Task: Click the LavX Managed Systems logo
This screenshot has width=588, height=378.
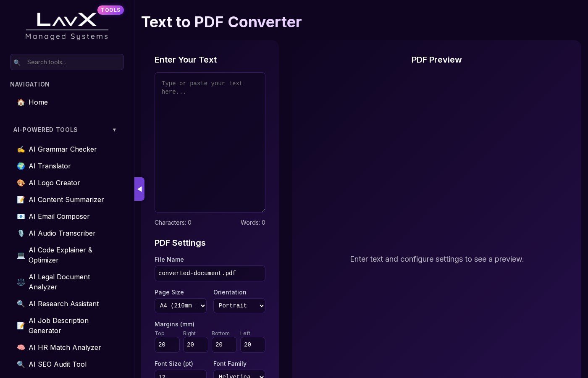Action: 67,26
